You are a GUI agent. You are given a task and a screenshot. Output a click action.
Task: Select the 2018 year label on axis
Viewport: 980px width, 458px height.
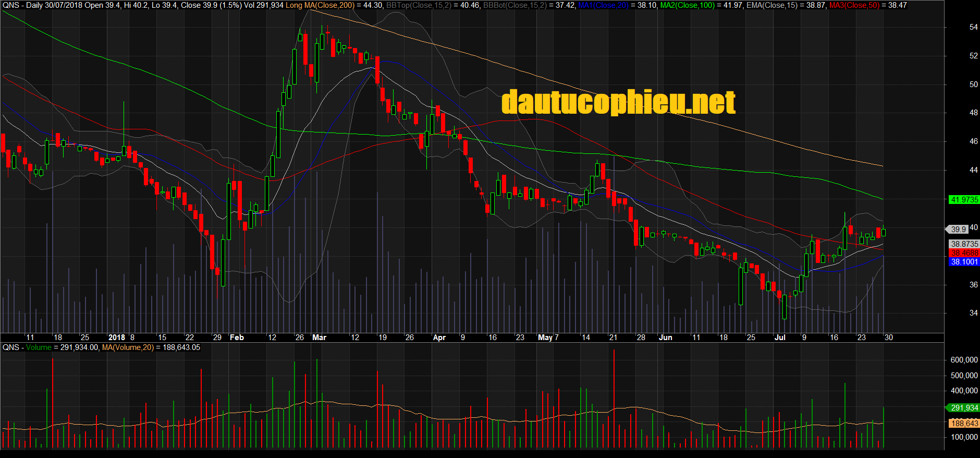click(117, 338)
